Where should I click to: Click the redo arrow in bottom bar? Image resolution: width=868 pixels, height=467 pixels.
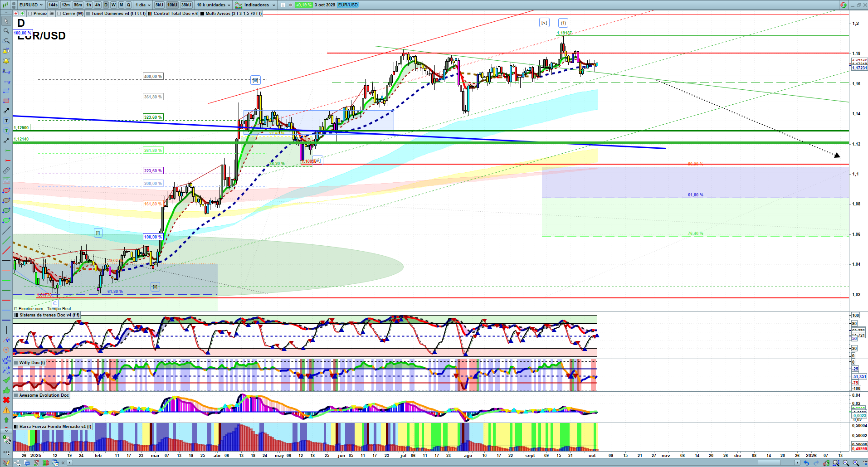pyautogui.click(x=816, y=463)
